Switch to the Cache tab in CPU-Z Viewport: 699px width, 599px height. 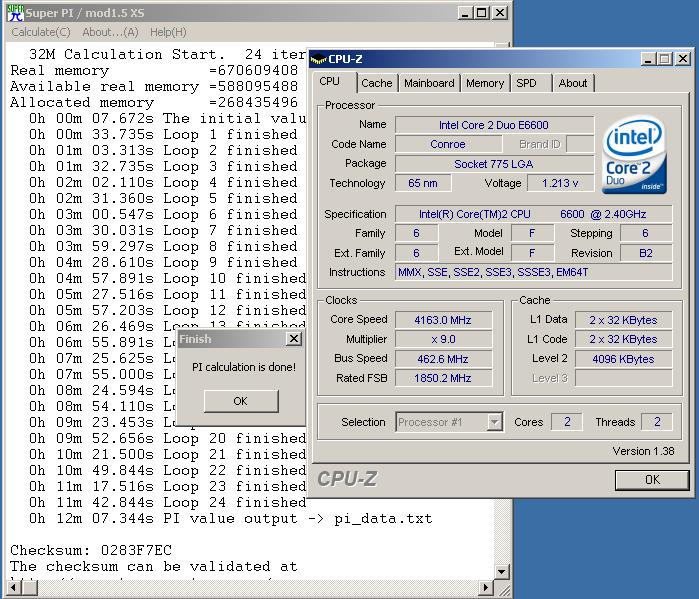point(377,83)
